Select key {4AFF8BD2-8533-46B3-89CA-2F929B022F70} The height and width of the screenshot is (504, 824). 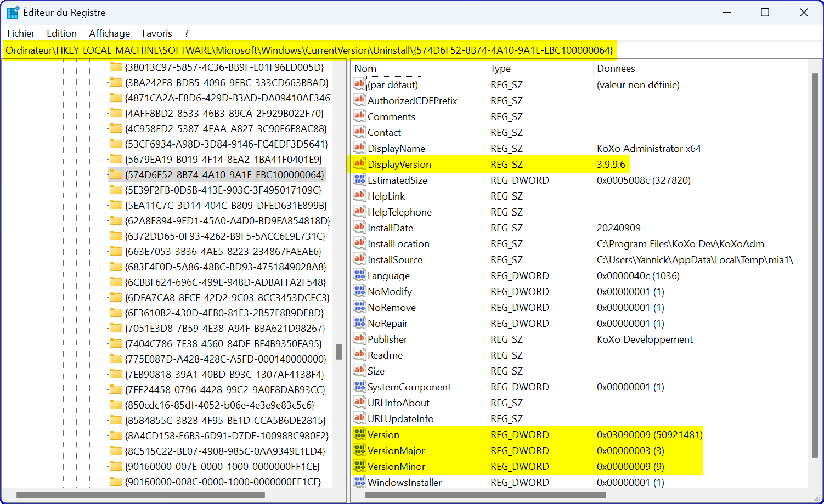click(x=224, y=113)
